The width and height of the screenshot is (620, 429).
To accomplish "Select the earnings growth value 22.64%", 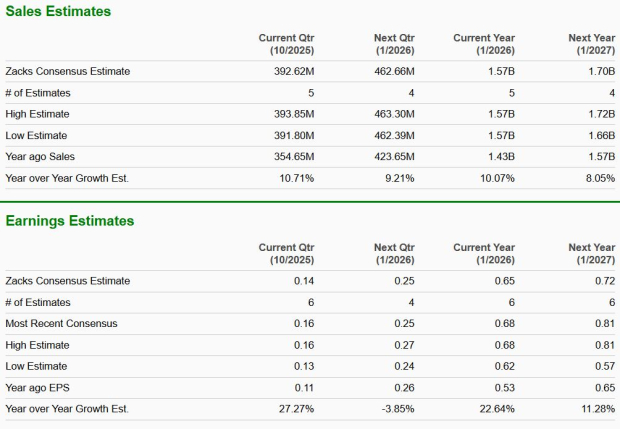I will (495, 408).
